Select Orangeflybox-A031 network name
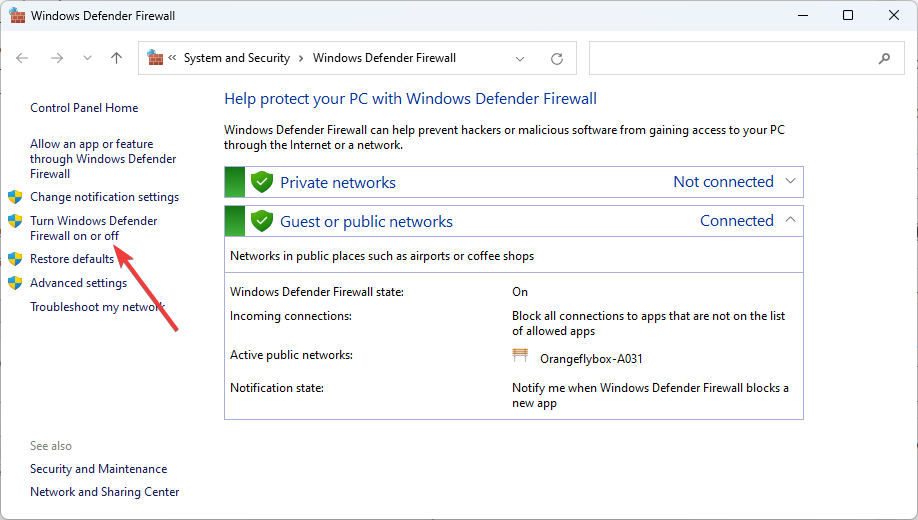918x520 pixels. (591, 359)
